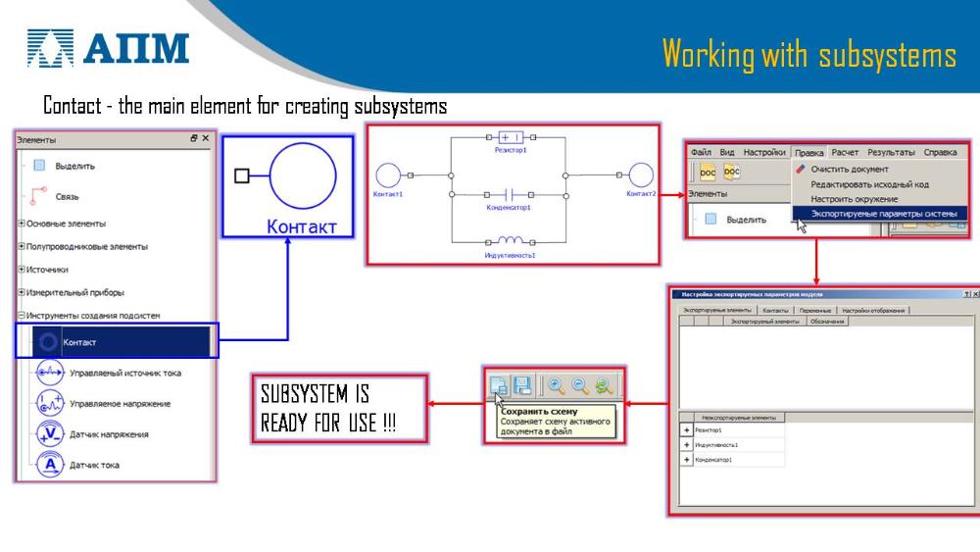Collapse the Инструменты создания подсистем group
This screenshot has height=552, width=980.
[x=22, y=316]
